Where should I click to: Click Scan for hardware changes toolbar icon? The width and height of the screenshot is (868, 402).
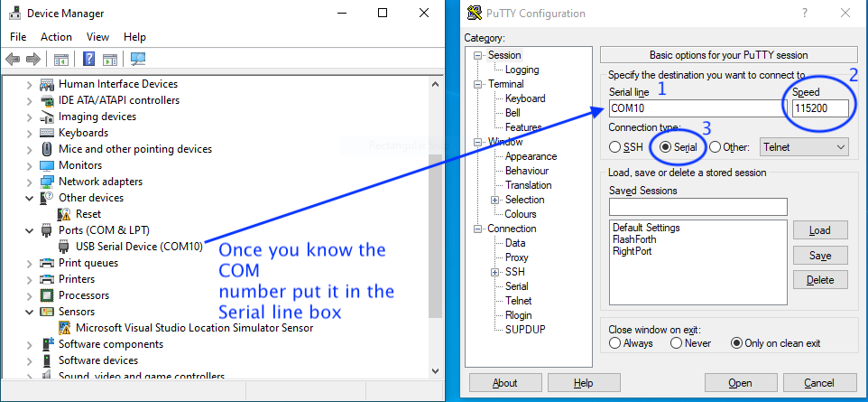point(138,60)
